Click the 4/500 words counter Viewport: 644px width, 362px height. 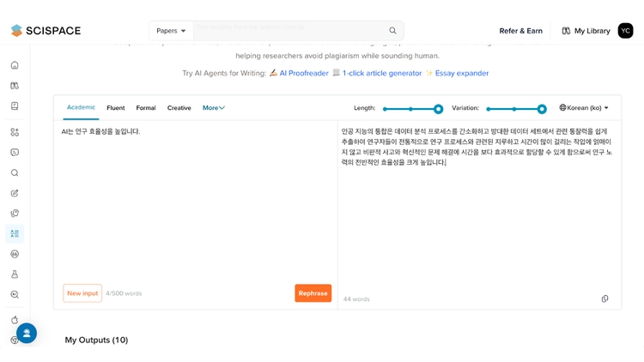[x=124, y=293]
